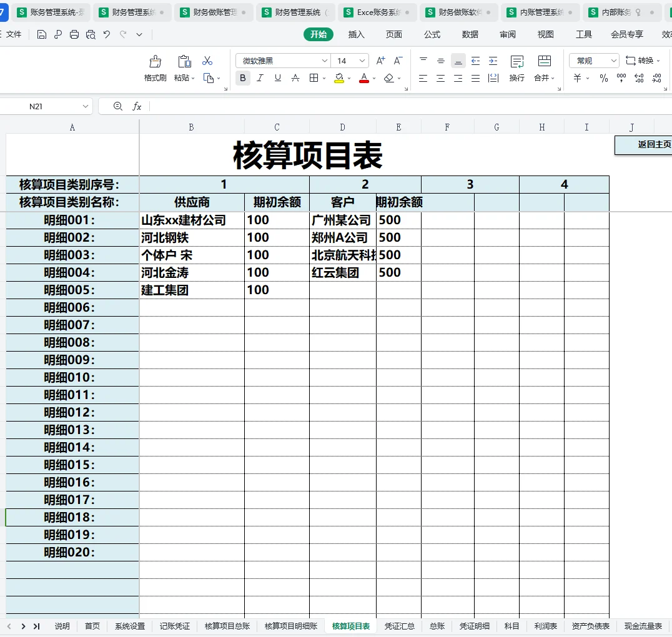Screen dimensions: 672x637
Task: Click the save icon in quick access toolbar
Action: click(41, 34)
